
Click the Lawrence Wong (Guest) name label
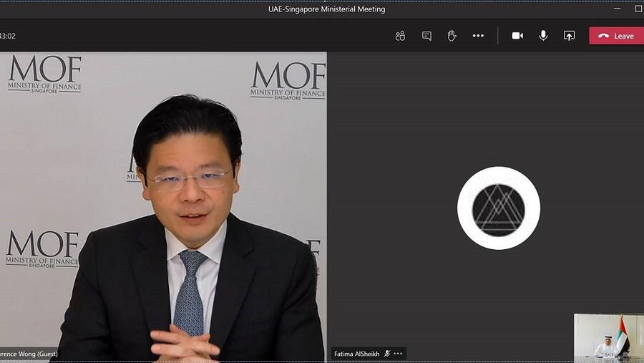coord(29,354)
